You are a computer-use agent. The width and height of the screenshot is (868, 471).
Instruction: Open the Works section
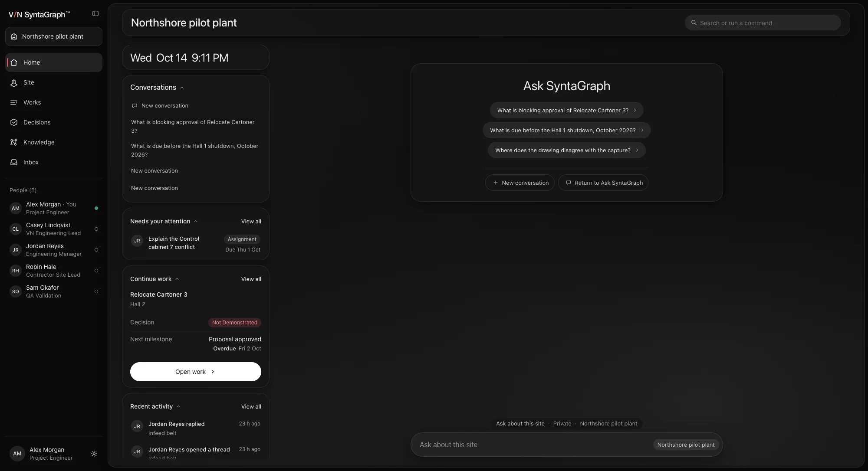[x=54, y=102]
